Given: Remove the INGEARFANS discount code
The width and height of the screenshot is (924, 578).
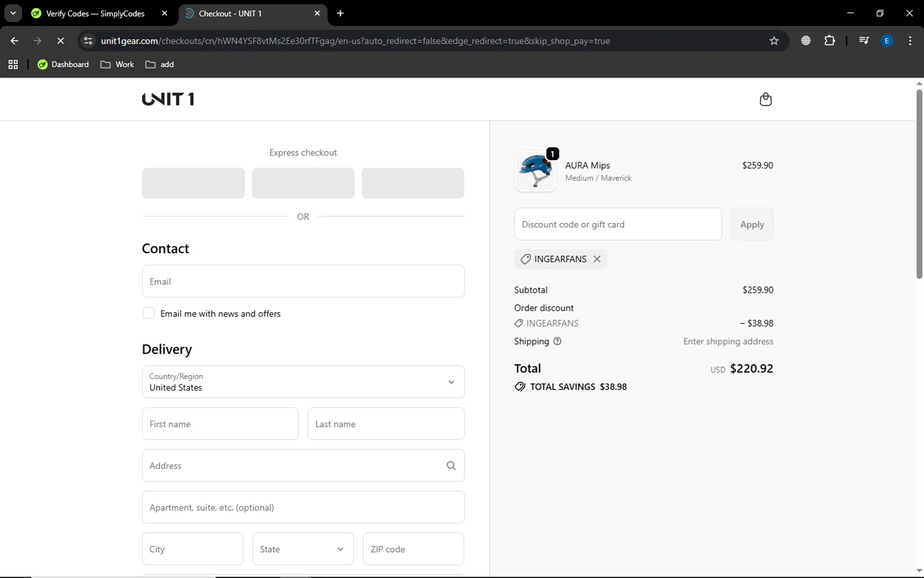Looking at the screenshot, I should [x=597, y=259].
